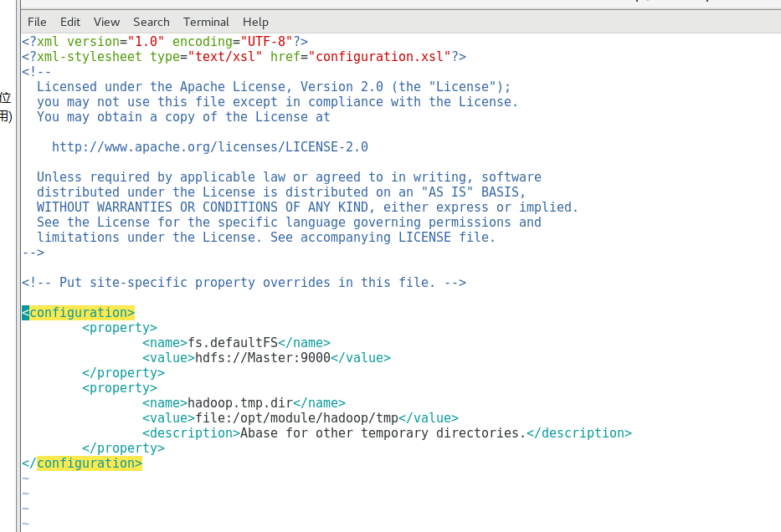The height and width of the screenshot is (532, 781).
Task: Click the 'You may obtain a copy' line
Action: coord(183,117)
